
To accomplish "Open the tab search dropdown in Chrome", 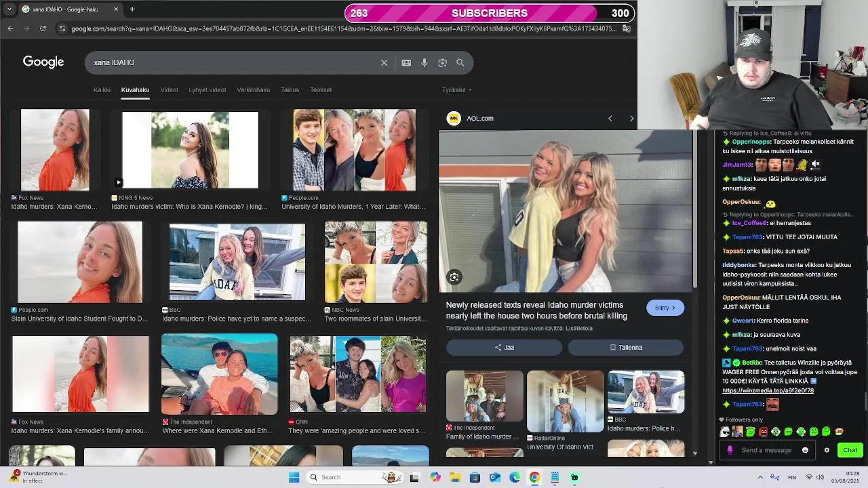I will tap(9, 9).
